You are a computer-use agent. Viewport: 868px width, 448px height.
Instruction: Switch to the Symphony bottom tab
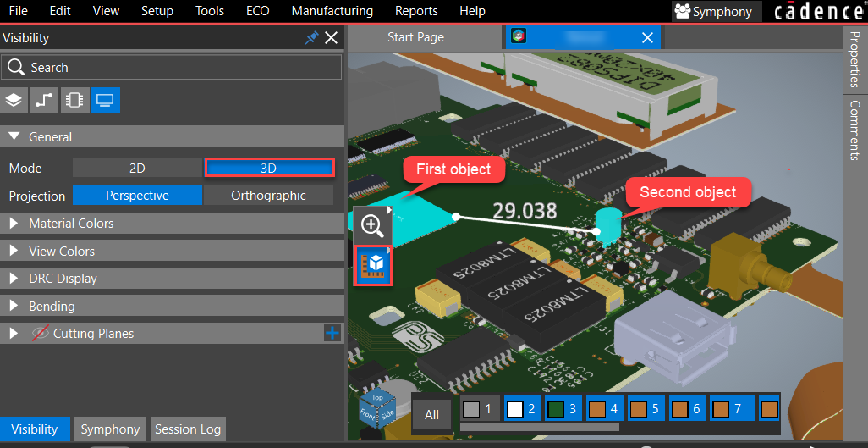110,429
